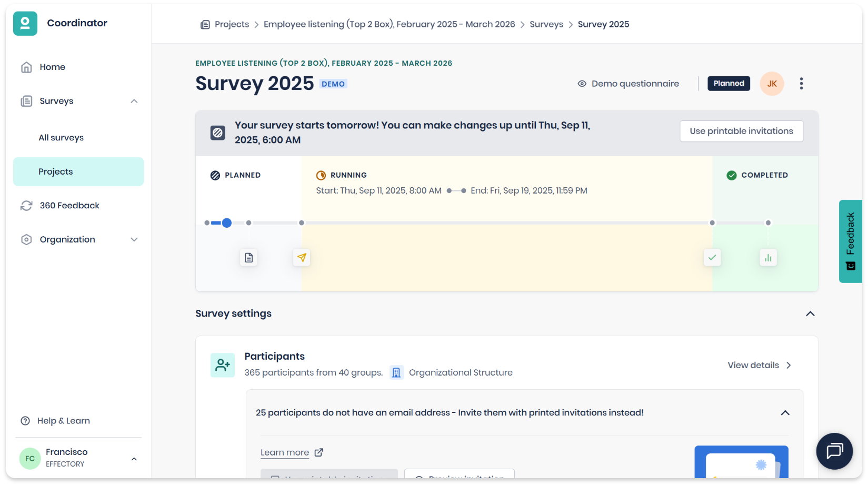Collapse the Survey settings section

click(x=810, y=313)
